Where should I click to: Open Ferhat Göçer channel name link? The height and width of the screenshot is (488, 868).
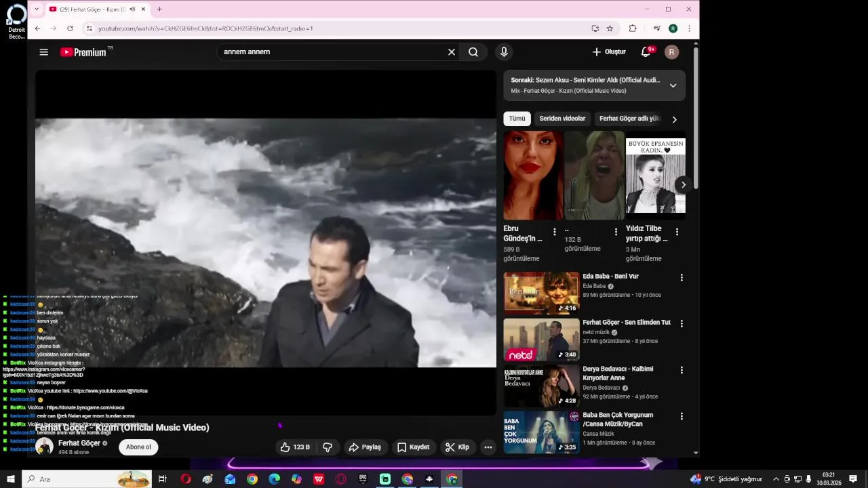click(79, 443)
